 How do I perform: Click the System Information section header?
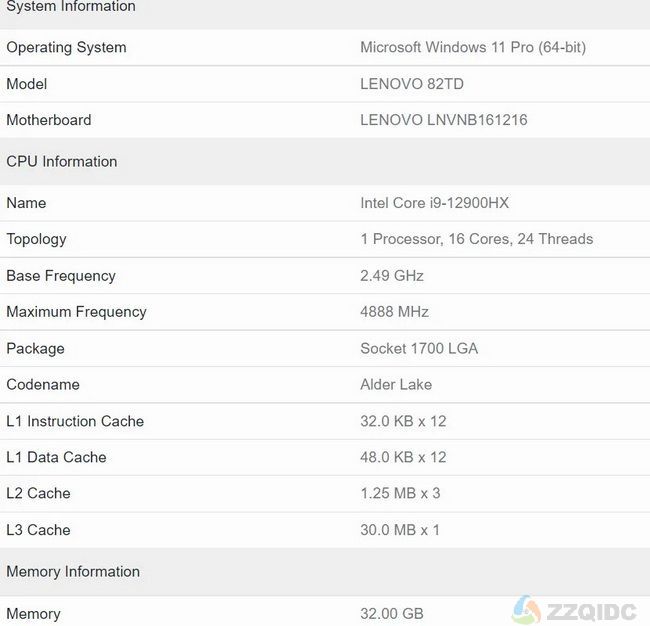(x=71, y=6)
